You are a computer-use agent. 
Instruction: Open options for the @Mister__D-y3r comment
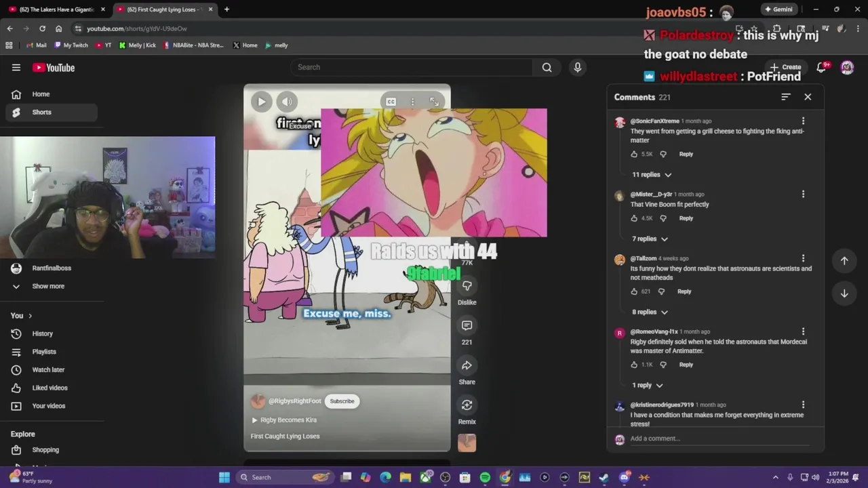pyautogui.click(x=804, y=195)
